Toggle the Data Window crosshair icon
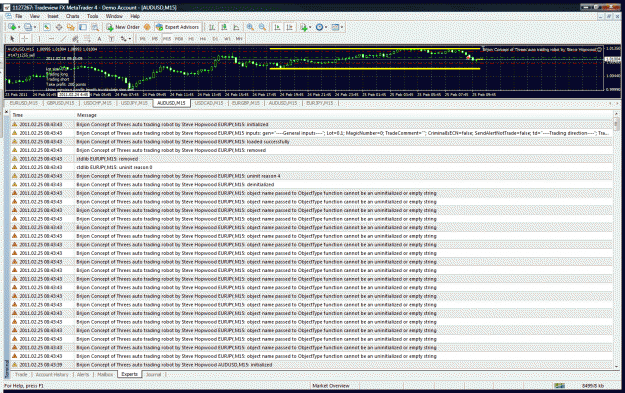 click(59, 27)
